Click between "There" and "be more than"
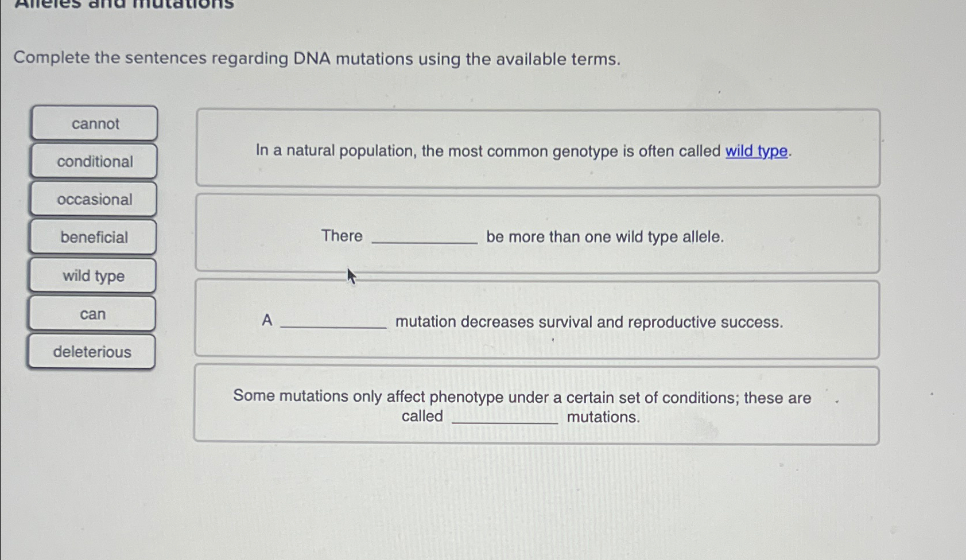This screenshot has width=966, height=560. (x=426, y=238)
